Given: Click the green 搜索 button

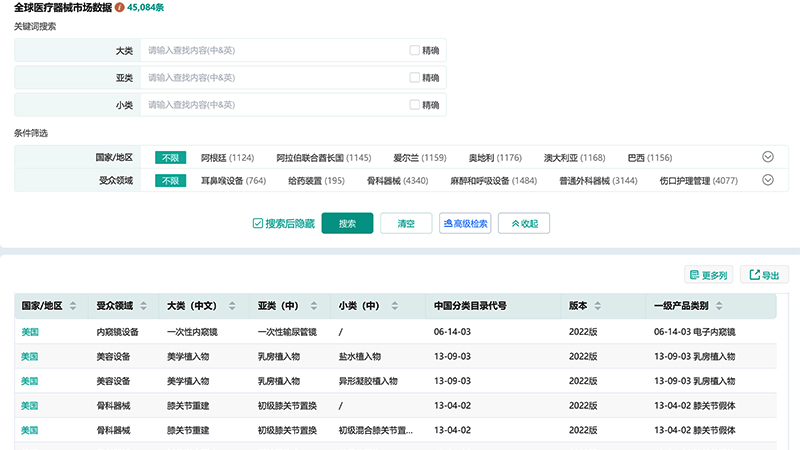Looking at the screenshot, I should coord(347,223).
